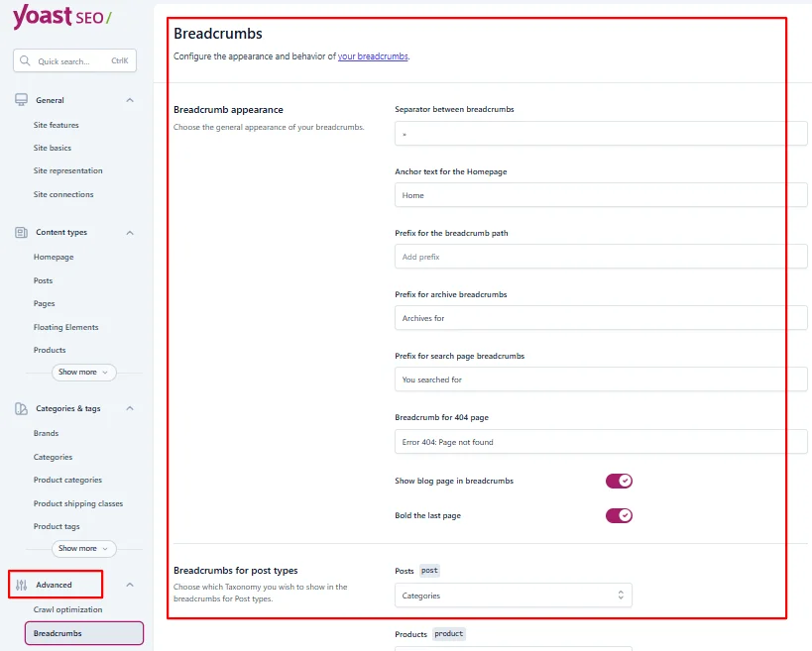Image resolution: width=812 pixels, height=651 pixels.
Task: Click the Content types section heading
Action: click(x=61, y=232)
